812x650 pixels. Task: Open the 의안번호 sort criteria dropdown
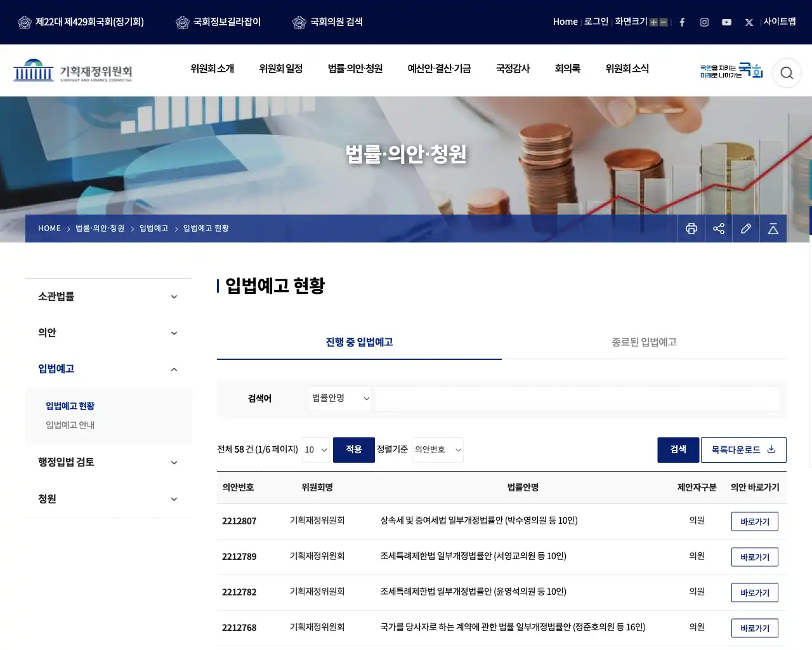[438, 450]
